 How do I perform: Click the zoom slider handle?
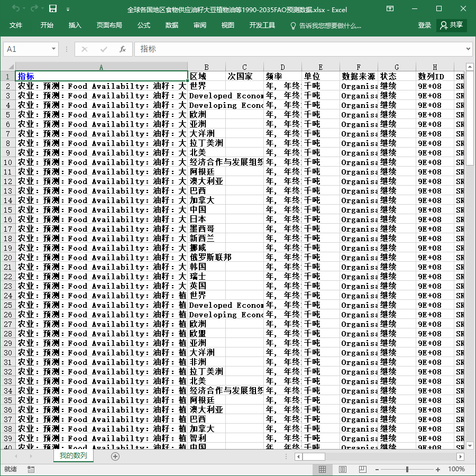click(407, 469)
